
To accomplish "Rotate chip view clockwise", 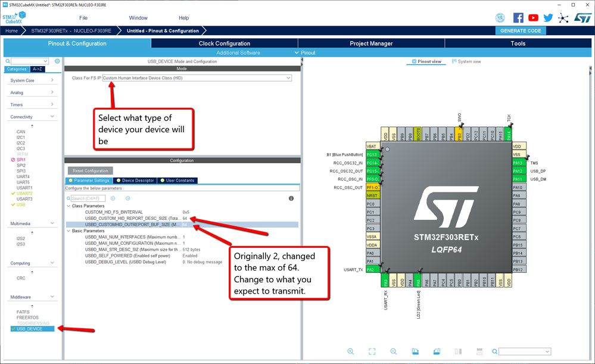I will (x=415, y=351).
